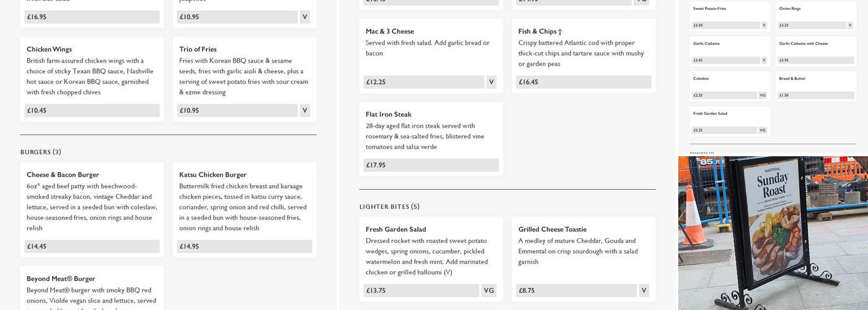Click the VG badge on Coleslaw
Screen dimensions: 868x310
pos(763,95)
